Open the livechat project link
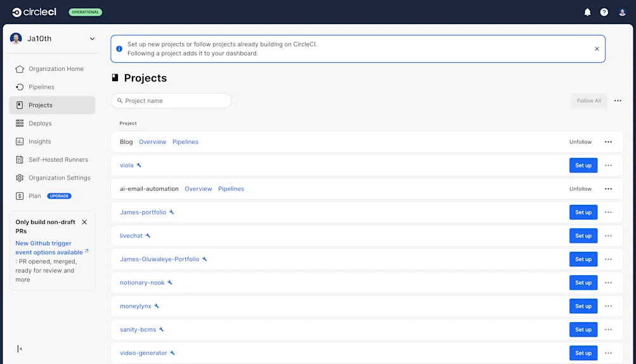The image size is (636, 364). [131, 236]
